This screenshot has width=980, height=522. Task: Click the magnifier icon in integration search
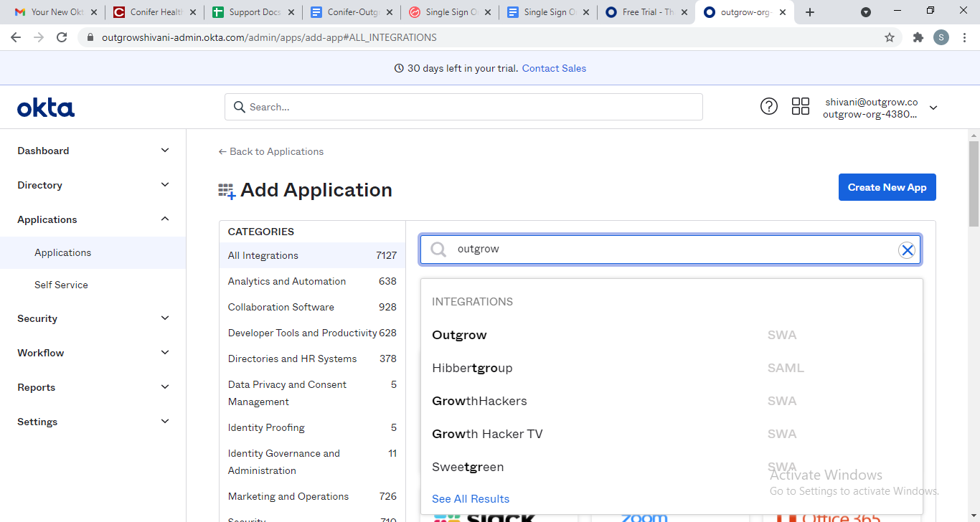pos(438,250)
